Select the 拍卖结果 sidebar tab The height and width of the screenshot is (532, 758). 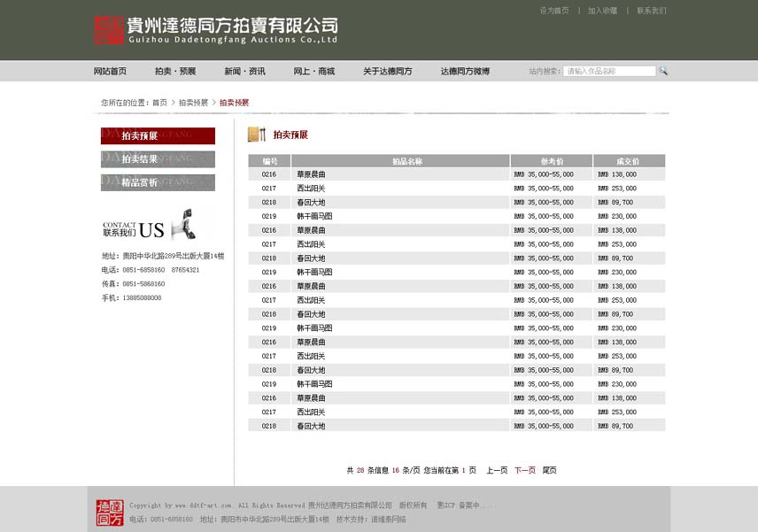point(158,159)
